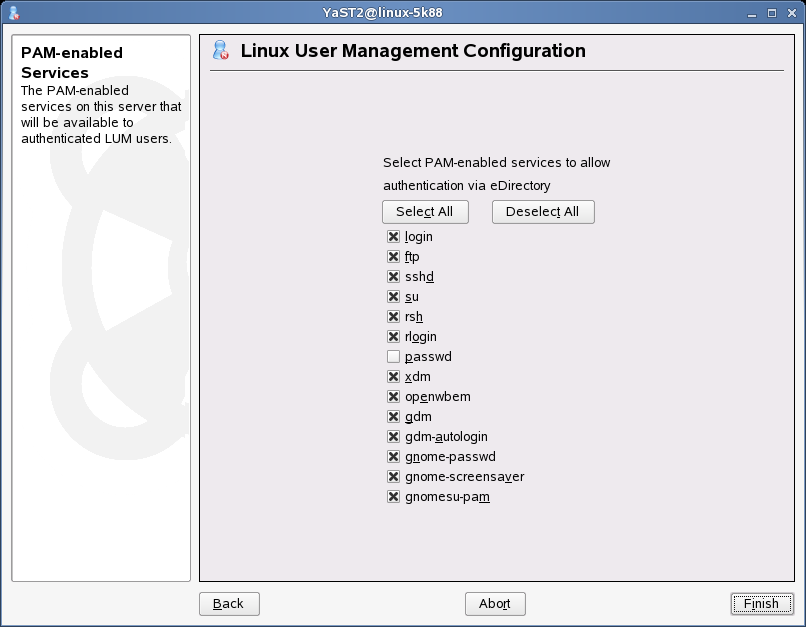Disable the ftp service checkbox
The height and width of the screenshot is (627, 806).
coord(393,257)
